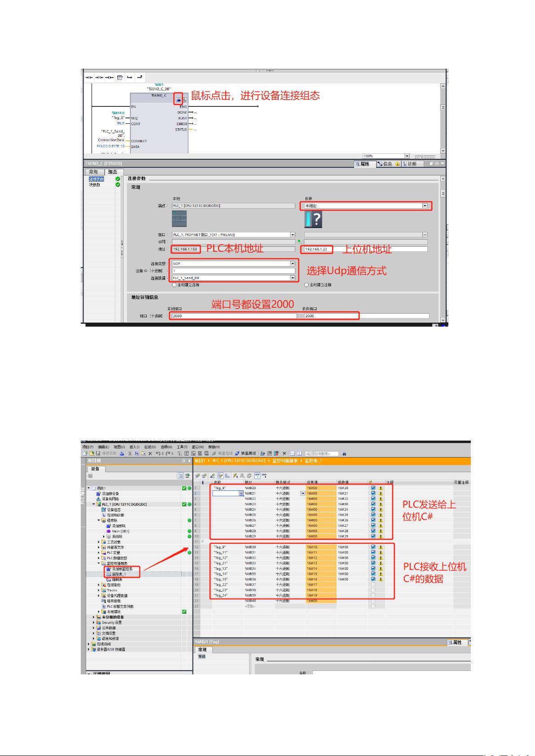This screenshot has width=535, height=756.
Task: Toggle the modify checkbox for Tag_9 row
Action: tap(373, 547)
